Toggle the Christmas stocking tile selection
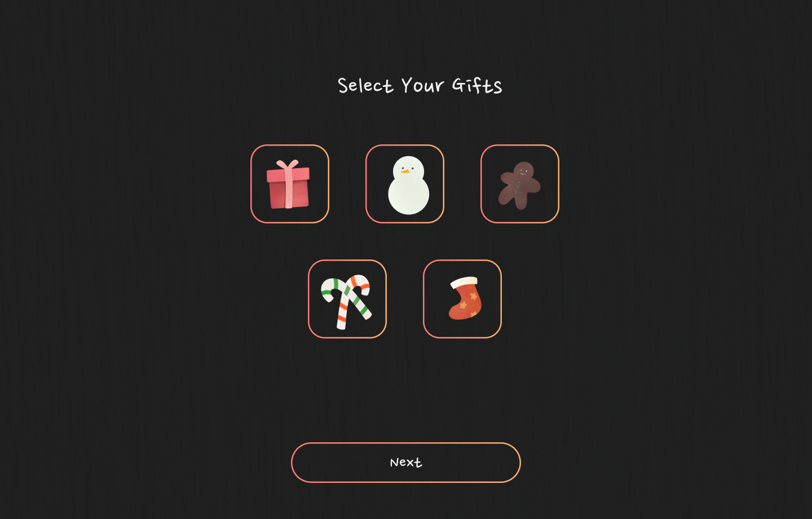 [x=462, y=299]
